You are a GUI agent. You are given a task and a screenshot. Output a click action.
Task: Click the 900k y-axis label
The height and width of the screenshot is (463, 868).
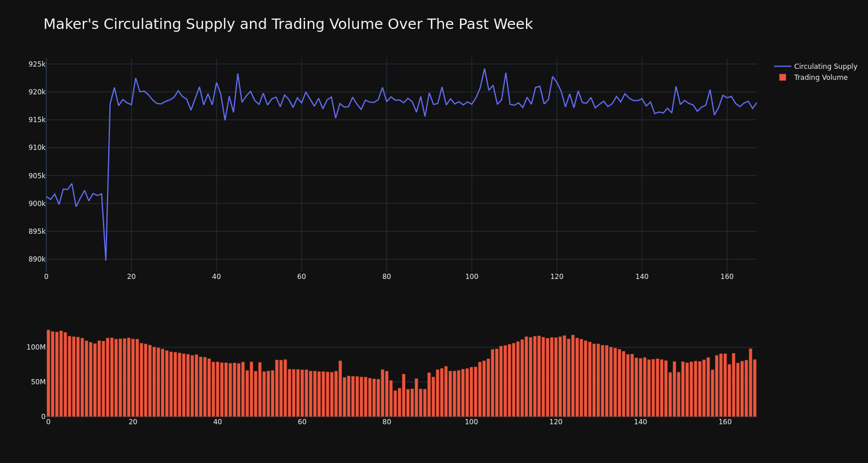tap(36, 203)
